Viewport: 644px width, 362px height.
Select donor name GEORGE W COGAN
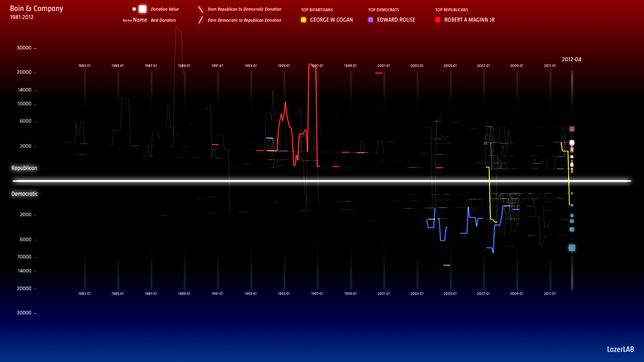click(x=331, y=20)
